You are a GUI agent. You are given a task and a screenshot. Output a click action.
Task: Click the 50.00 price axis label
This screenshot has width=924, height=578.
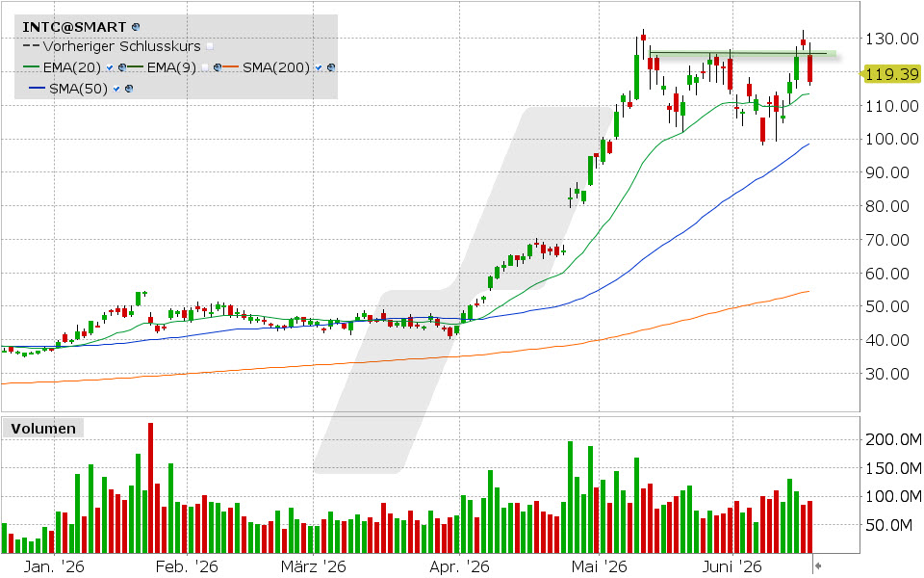pos(886,306)
